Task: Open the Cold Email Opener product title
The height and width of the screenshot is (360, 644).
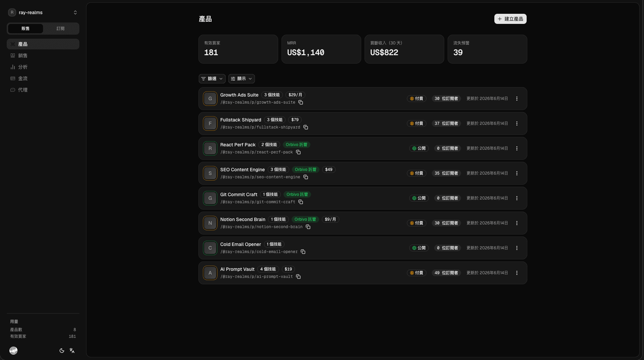Action: (x=240, y=244)
